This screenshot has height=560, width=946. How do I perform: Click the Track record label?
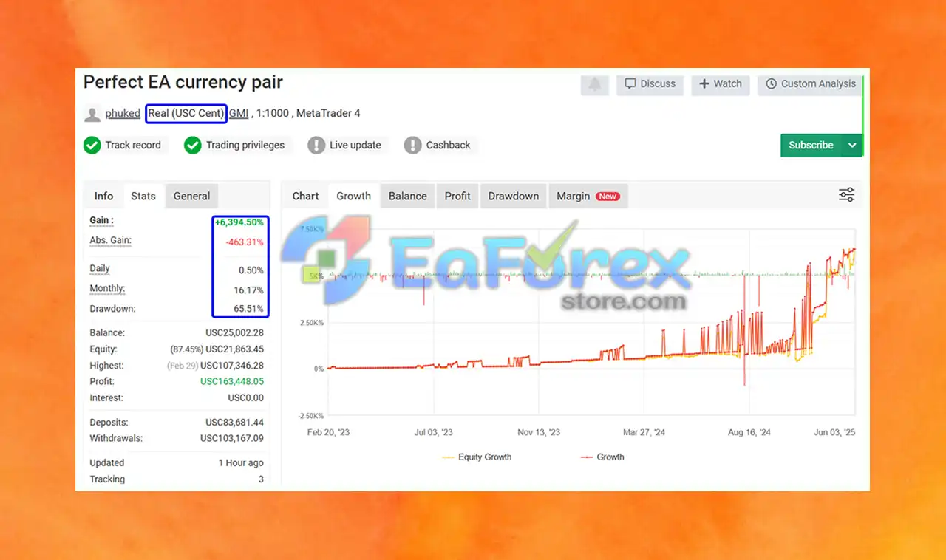click(133, 146)
